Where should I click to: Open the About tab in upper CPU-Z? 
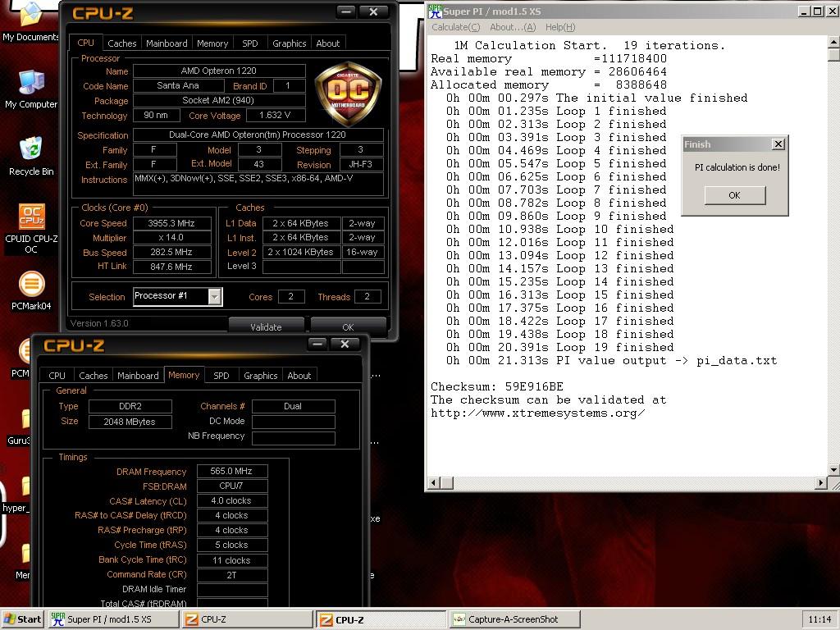tap(327, 43)
